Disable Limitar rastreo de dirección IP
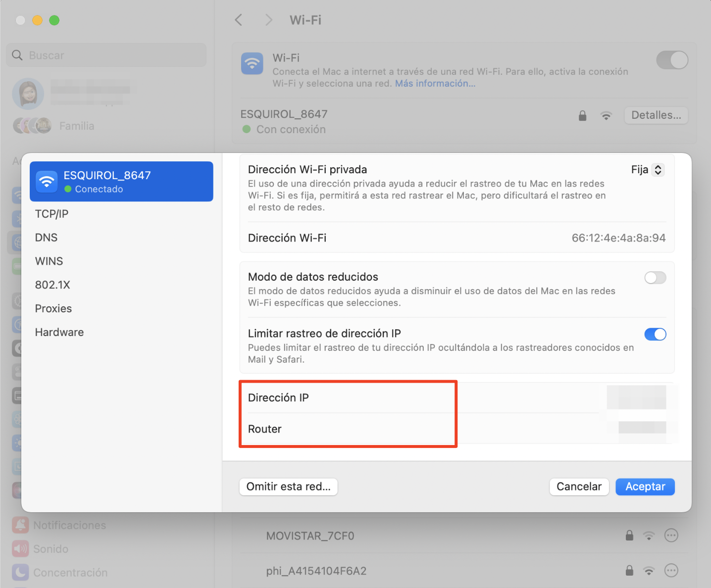 click(x=655, y=334)
